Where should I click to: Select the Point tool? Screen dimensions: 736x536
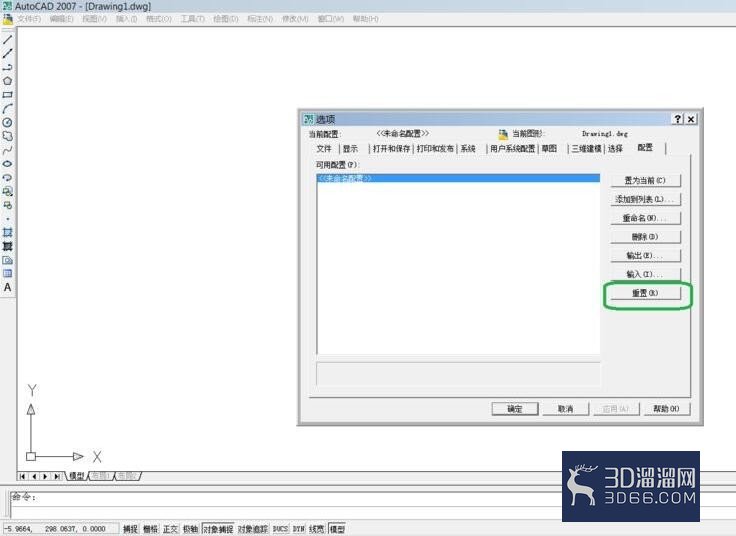[x=8, y=219]
